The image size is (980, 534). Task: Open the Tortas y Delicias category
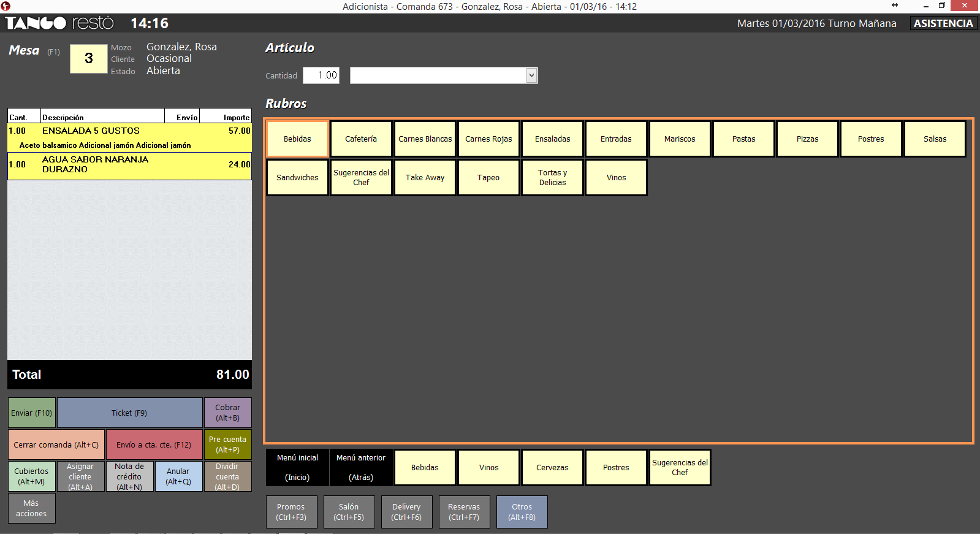(552, 178)
